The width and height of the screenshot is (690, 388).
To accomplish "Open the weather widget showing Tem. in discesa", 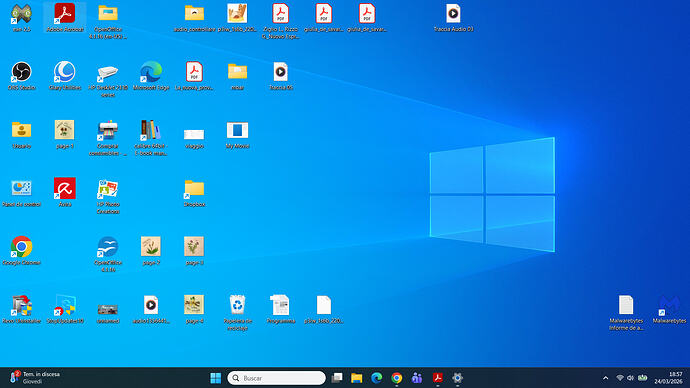I will 35,378.
